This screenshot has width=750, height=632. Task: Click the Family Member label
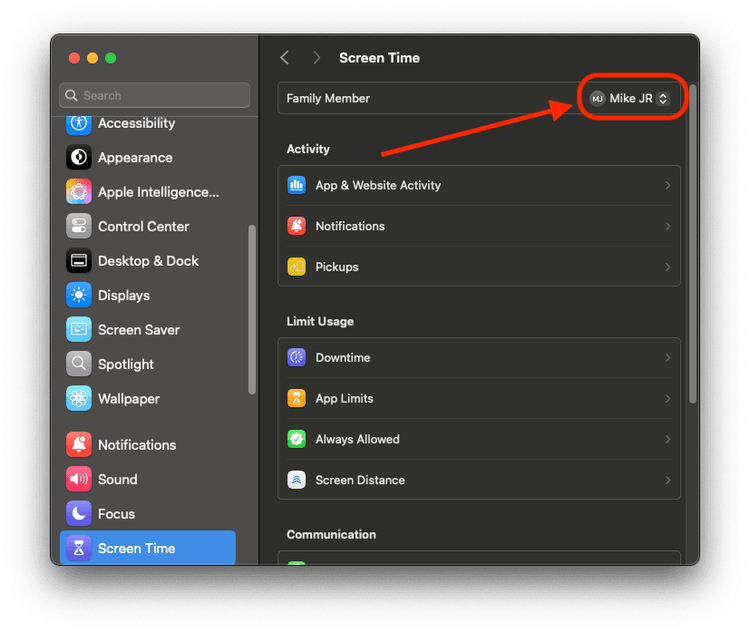(x=328, y=99)
